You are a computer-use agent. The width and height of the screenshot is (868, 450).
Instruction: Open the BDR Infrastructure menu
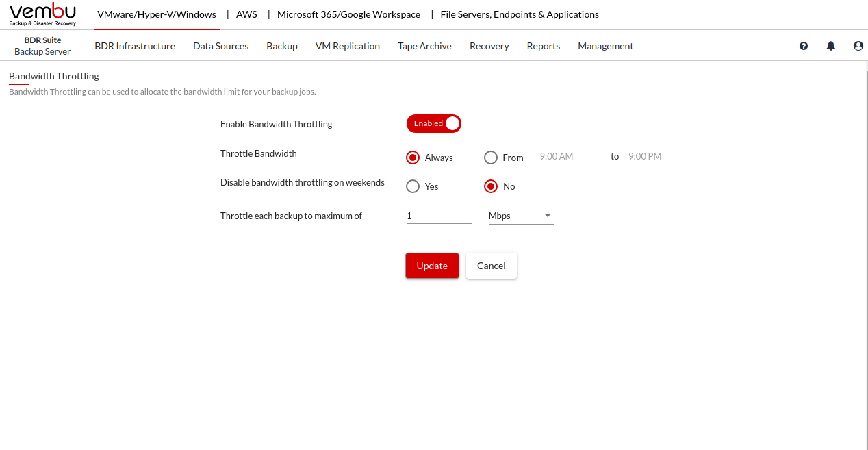135,46
